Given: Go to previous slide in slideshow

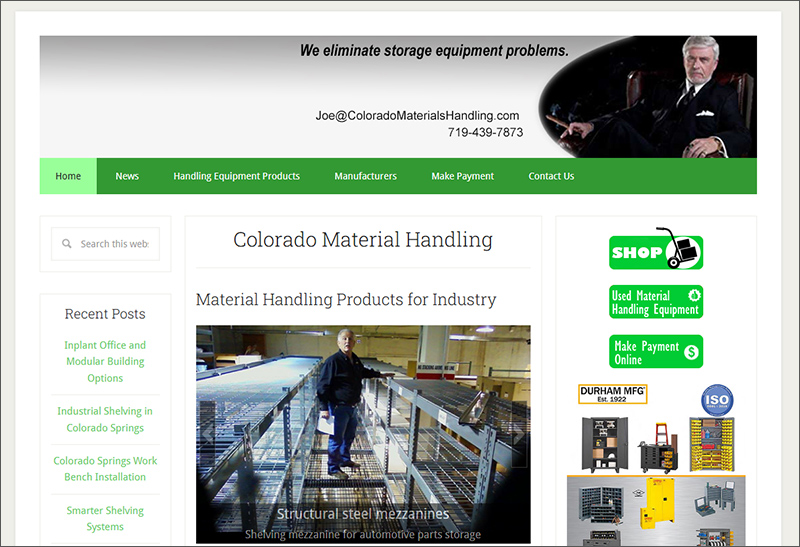Looking at the screenshot, I should 208,434.
